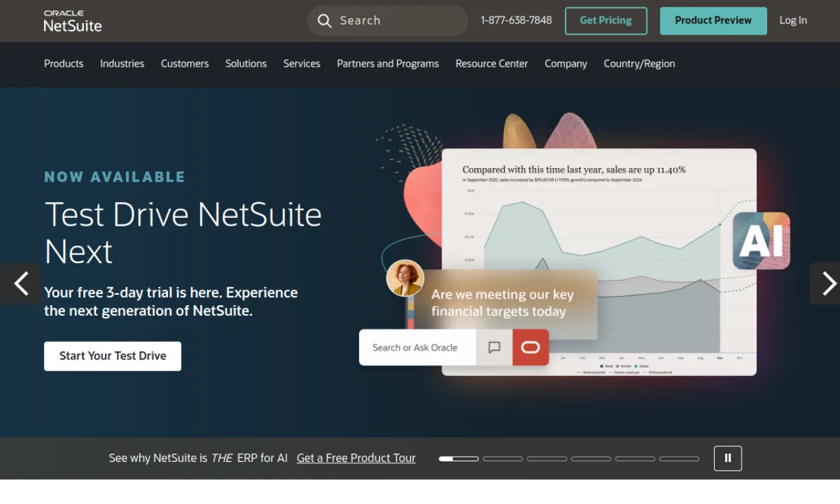Screen dimensions: 840x504
Task: Click the search magnifier icon
Action: (x=324, y=21)
